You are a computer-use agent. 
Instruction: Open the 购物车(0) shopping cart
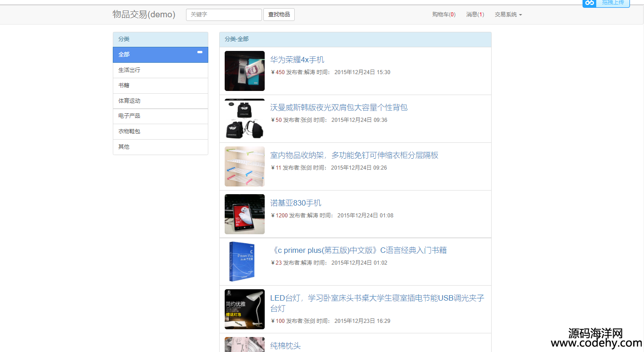(x=444, y=15)
